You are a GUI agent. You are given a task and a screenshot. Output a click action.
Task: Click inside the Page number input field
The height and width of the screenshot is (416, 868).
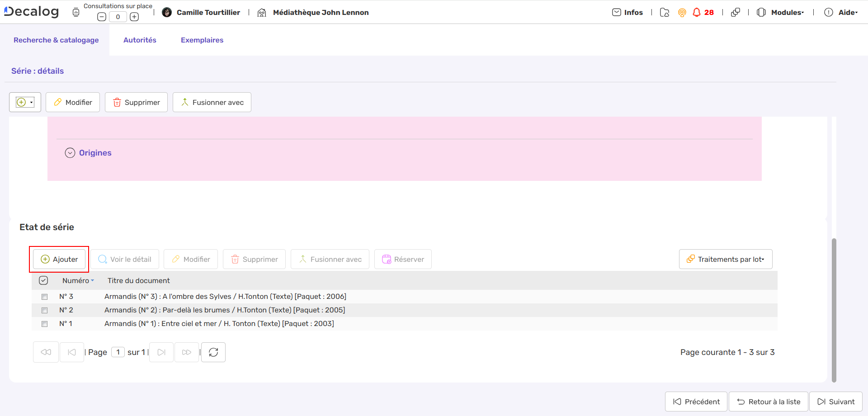118,352
